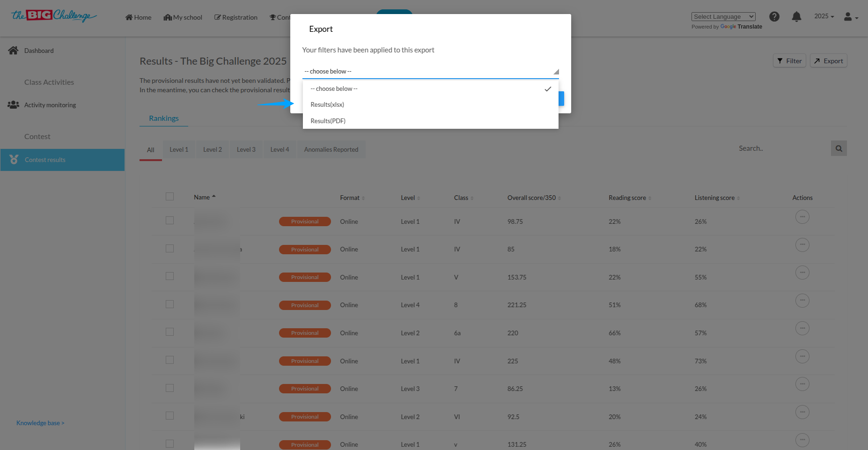The width and height of the screenshot is (868, 450).
Task: Click The Big Challenge logo
Action: [54, 16]
